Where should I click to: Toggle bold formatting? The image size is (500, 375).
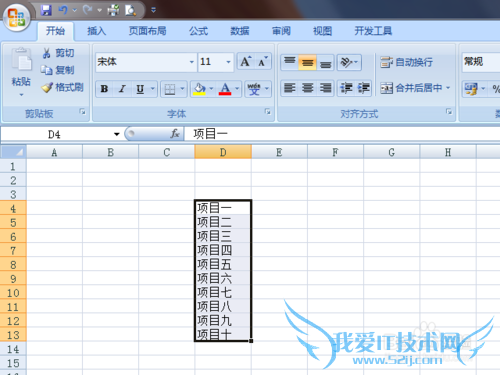click(x=104, y=89)
